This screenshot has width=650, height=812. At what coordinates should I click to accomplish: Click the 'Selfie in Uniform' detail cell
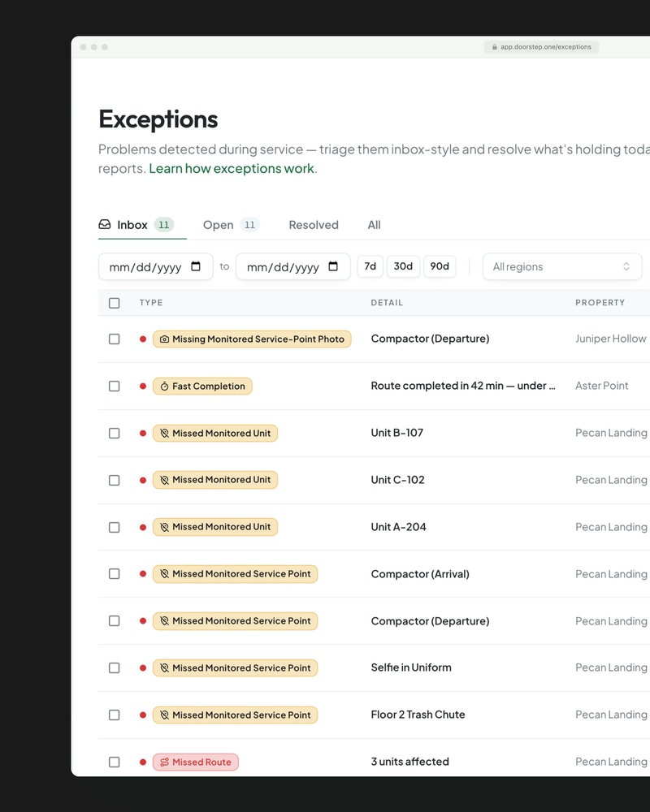click(x=411, y=667)
